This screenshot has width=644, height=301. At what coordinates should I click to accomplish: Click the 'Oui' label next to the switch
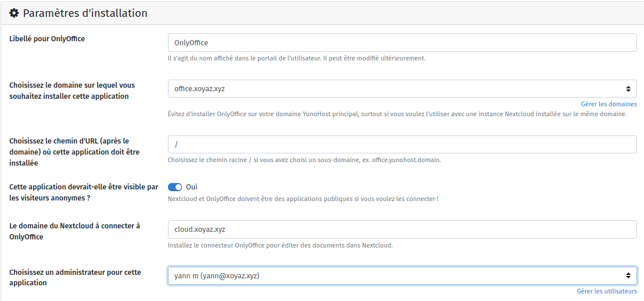pos(191,187)
